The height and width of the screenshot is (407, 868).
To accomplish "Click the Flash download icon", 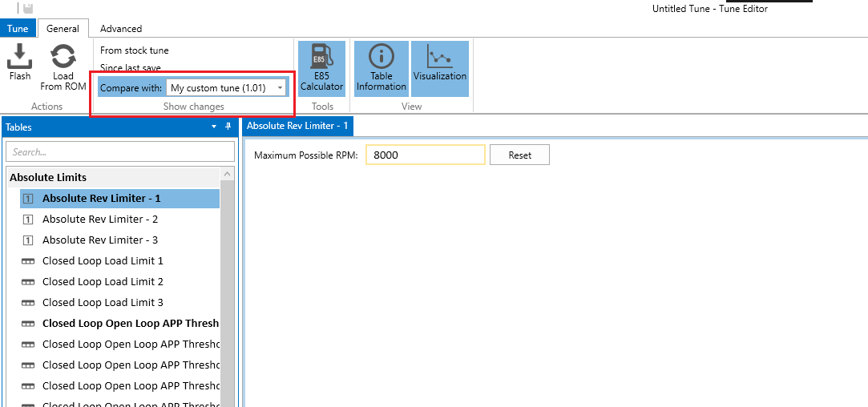I will (x=20, y=57).
